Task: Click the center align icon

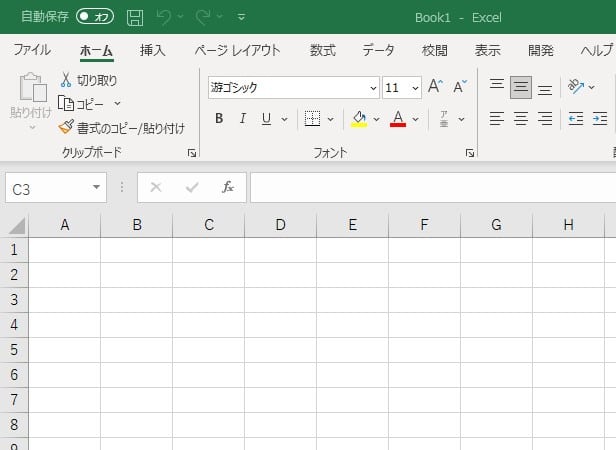Action: (x=520, y=119)
